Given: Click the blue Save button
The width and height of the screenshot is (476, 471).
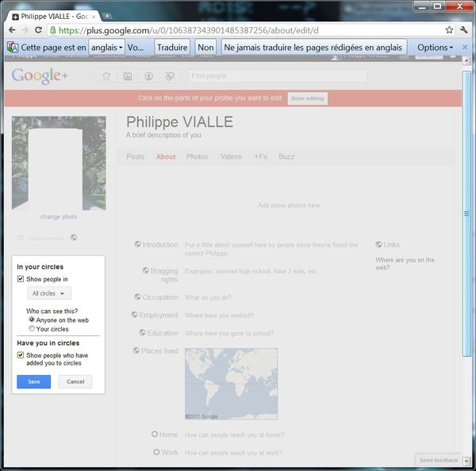Looking at the screenshot, I should click(34, 381).
